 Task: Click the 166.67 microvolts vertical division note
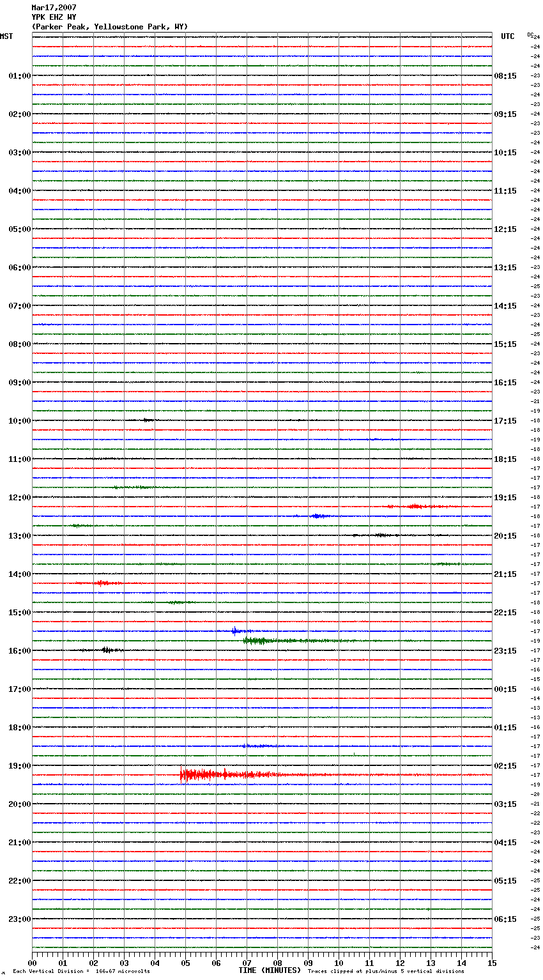[x=82, y=972]
